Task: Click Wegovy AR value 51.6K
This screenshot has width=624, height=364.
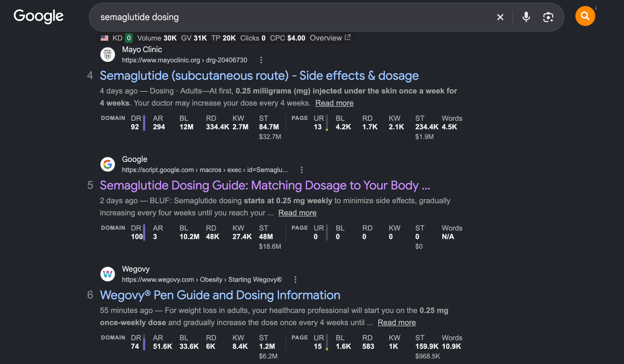Action: click(163, 346)
